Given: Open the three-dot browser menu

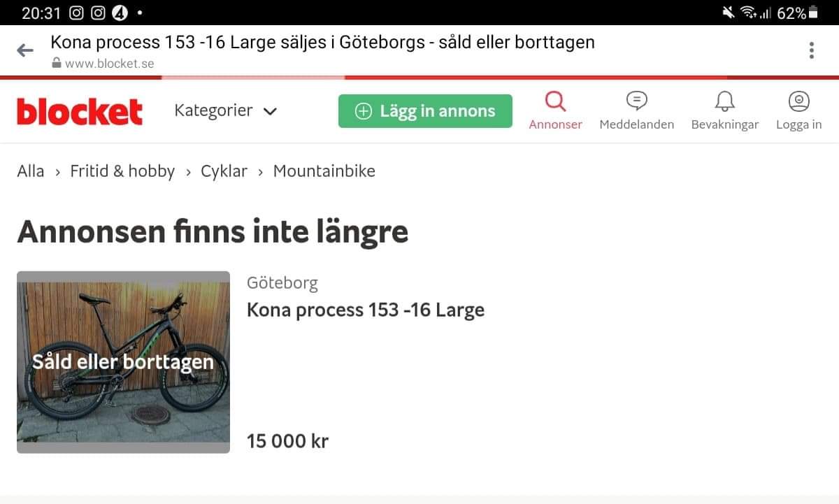Looking at the screenshot, I should [x=812, y=50].
